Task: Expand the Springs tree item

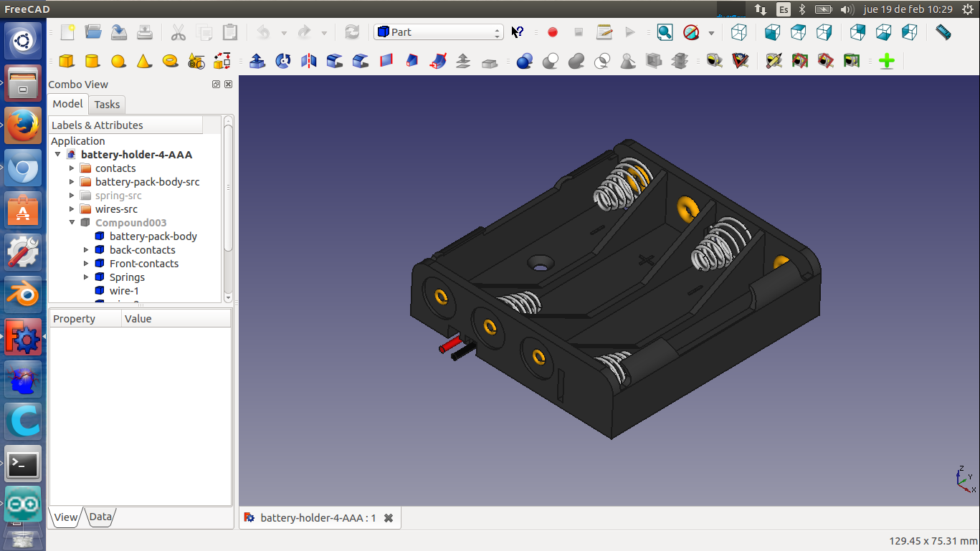Action: click(86, 277)
